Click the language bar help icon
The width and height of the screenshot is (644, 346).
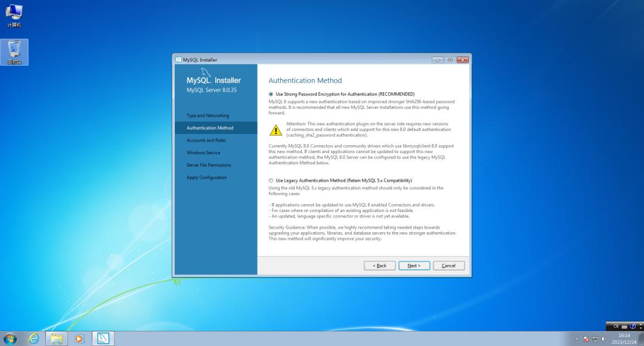point(633,326)
